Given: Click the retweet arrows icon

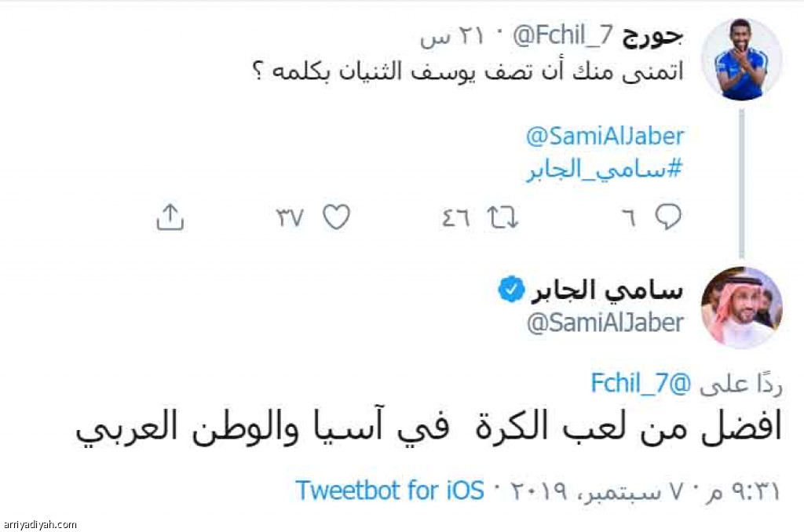Looking at the screenshot, I should pyautogui.click(x=502, y=217).
